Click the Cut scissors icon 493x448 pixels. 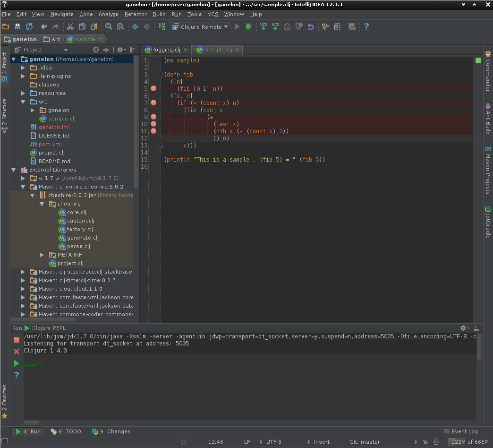(70, 27)
